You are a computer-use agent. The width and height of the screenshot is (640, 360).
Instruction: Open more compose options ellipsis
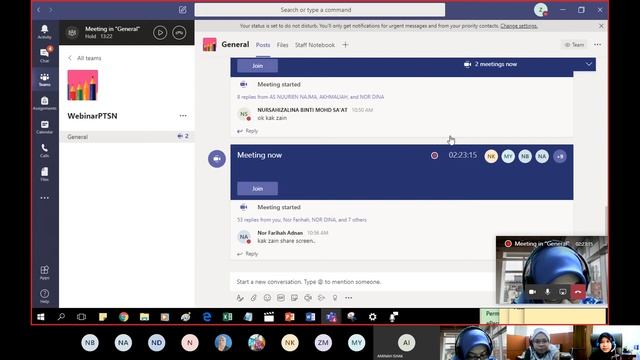tap(349, 298)
